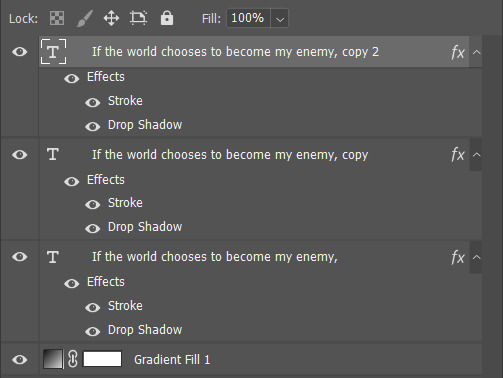Click the prevent artboard auto-nesting lock icon

click(138, 18)
